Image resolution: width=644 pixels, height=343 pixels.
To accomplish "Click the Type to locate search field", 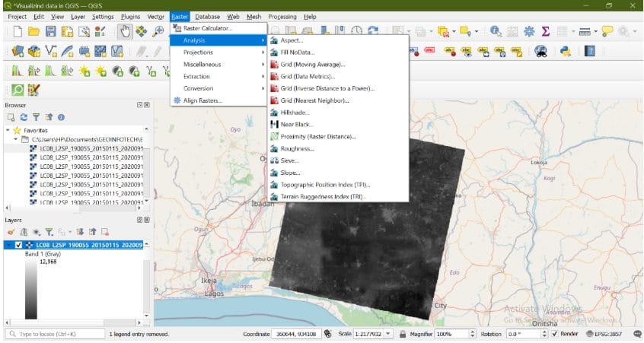I will pos(55,334).
